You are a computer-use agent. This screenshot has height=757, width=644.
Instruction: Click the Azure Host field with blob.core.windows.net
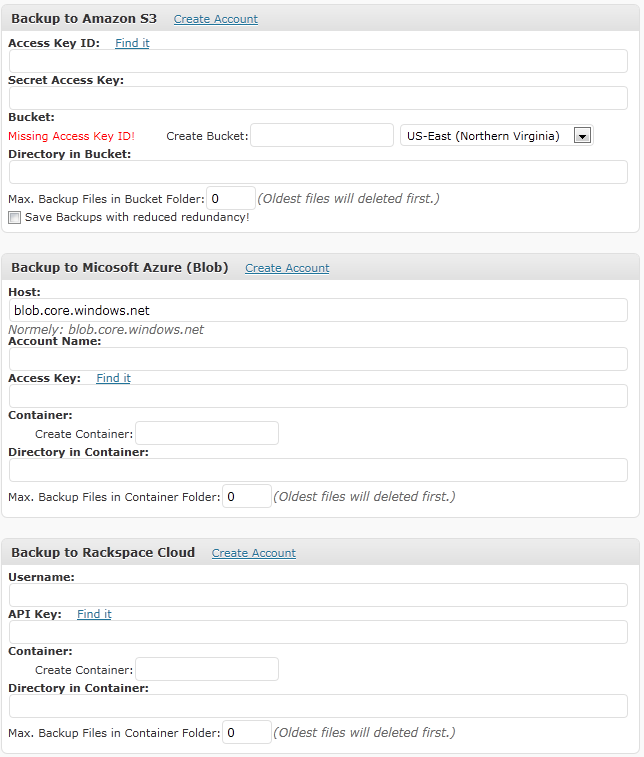click(x=318, y=310)
